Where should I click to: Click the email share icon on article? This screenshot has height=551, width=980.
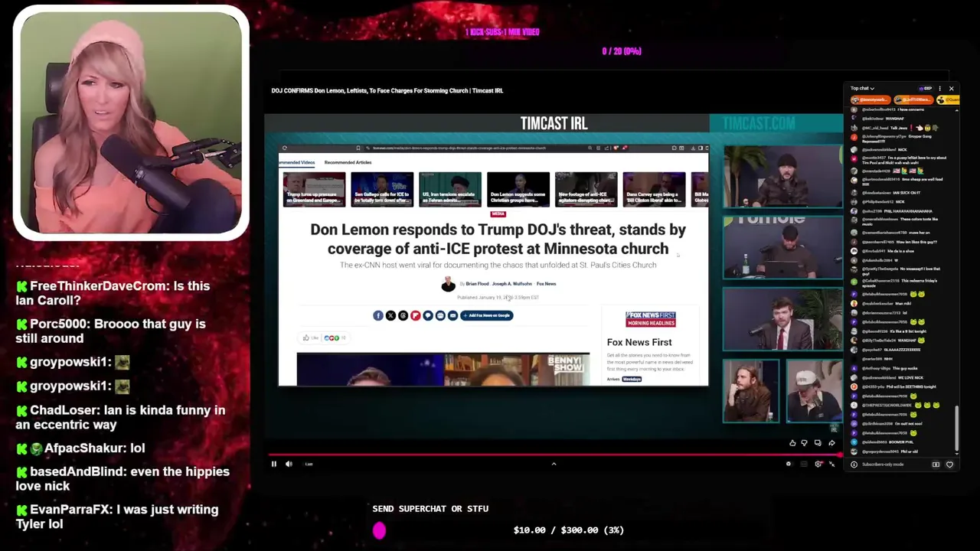click(452, 315)
